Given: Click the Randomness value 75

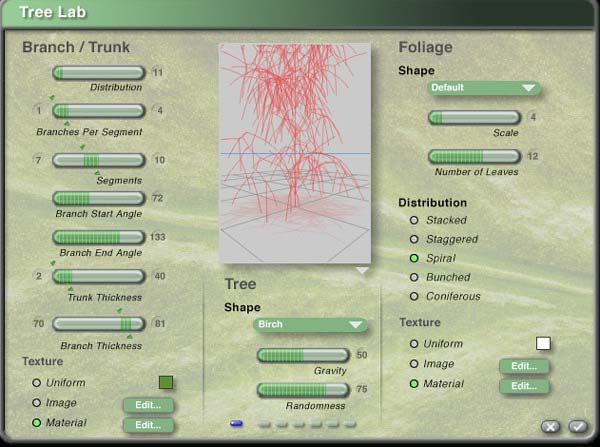Looking at the screenshot, I should coord(362,389).
